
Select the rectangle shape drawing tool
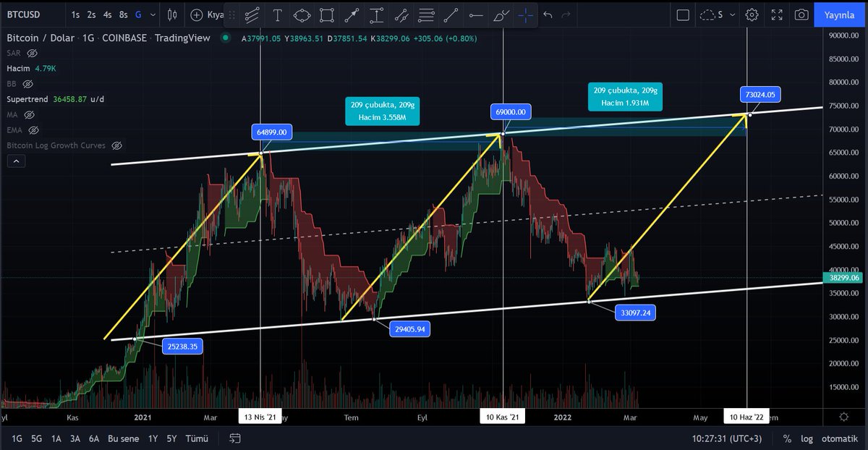[327, 14]
